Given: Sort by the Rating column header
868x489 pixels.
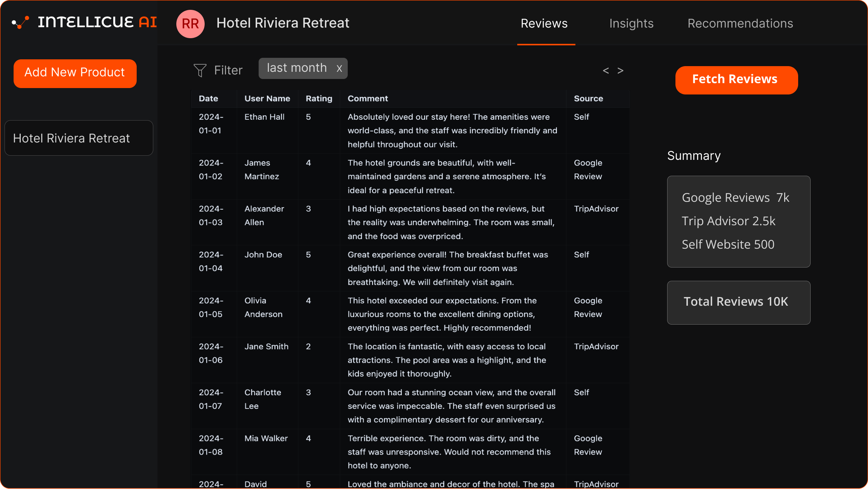Looking at the screenshot, I should (x=319, y=99).
